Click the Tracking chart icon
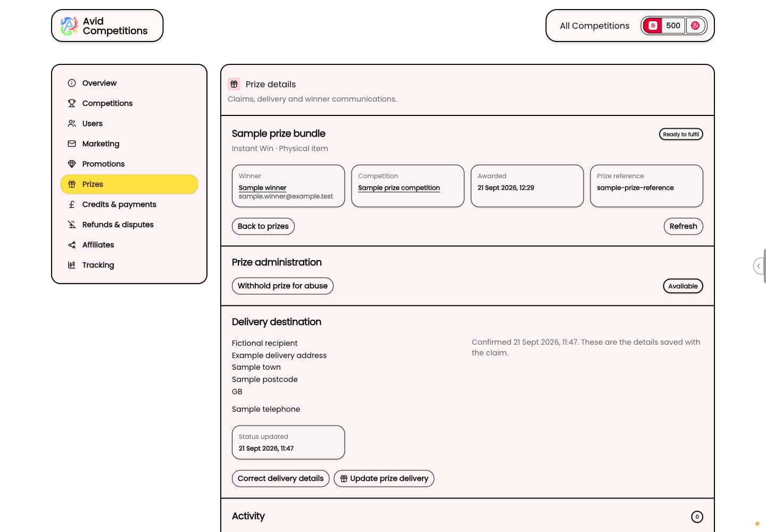The width and height of the screenshot is (766, 532). coord(72,265)
